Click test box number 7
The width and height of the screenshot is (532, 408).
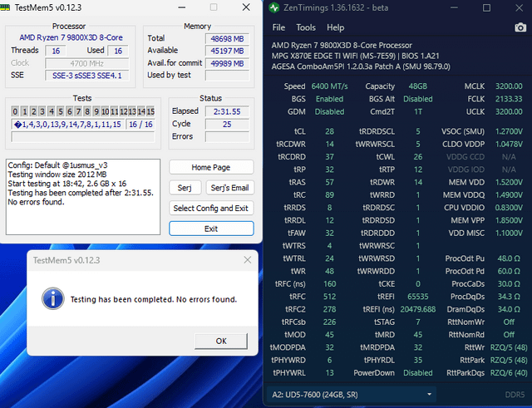tap(78, 111)
